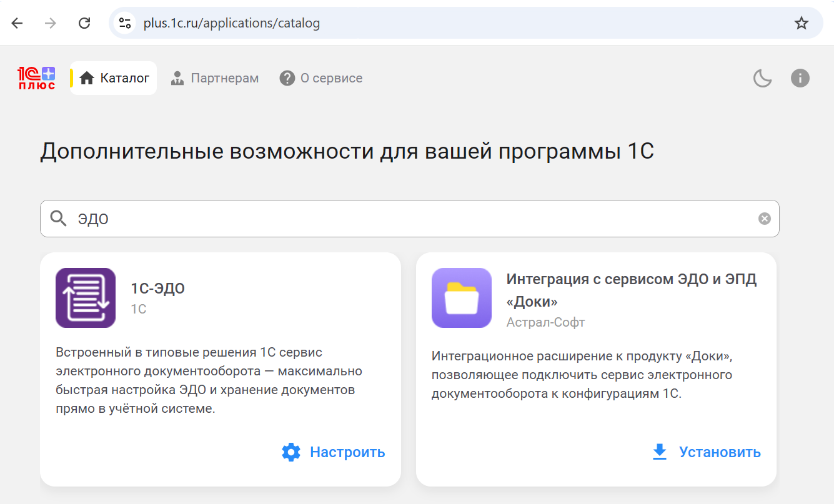Go to the Каталог tab
Viewport: 834px width, 504px height.
click(114, 78)
